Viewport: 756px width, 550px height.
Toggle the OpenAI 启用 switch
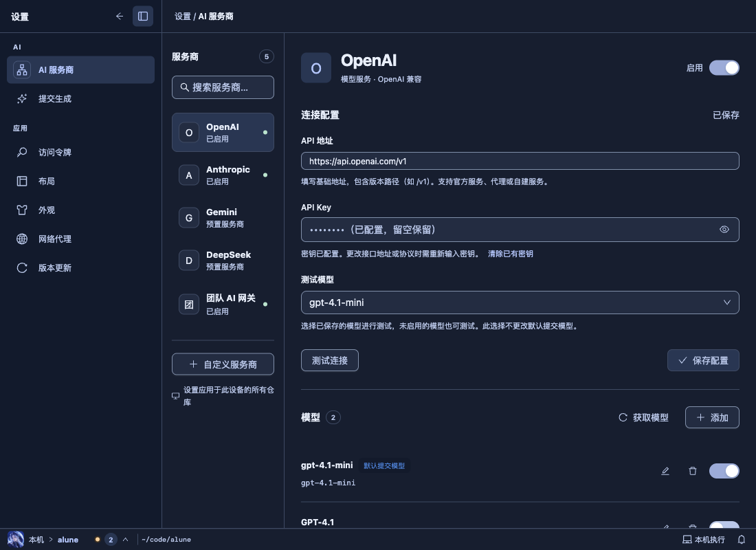pyautogui.click(x=724, y=68)
